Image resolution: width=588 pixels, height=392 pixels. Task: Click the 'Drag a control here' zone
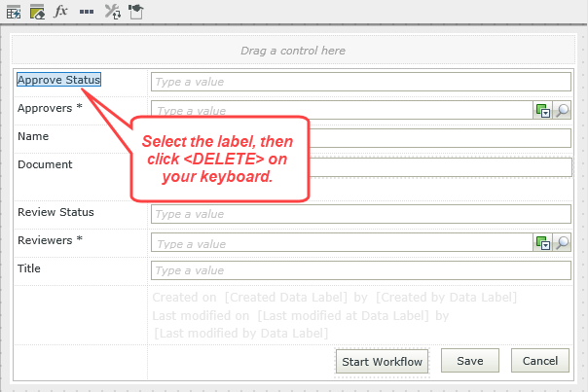click(293, 50)
